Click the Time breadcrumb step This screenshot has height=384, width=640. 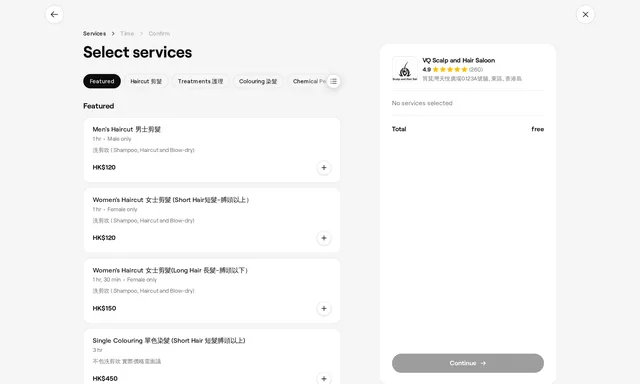(127, 33)
